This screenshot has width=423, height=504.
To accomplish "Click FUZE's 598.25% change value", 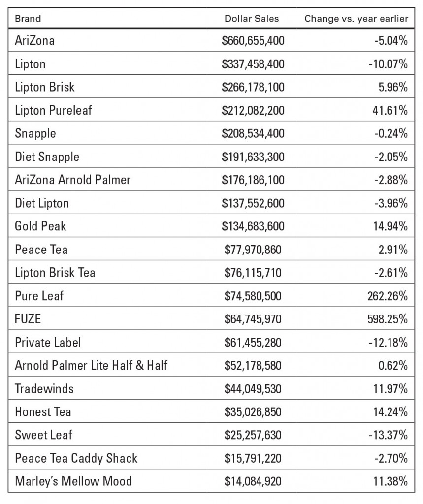I will pyautogui.click(x=388, y=319).
